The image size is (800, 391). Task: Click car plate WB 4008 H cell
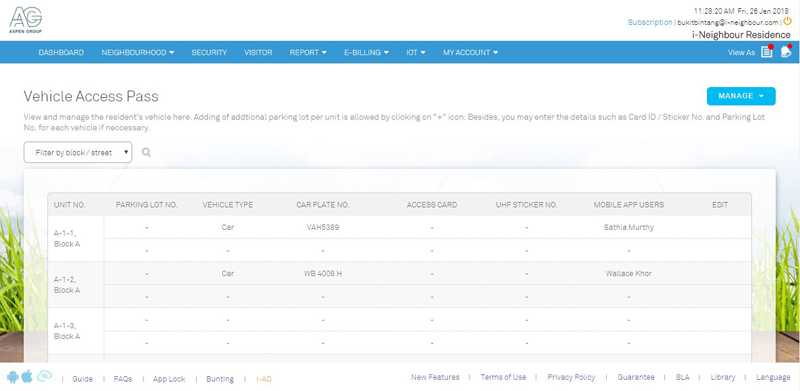coord(322,273)
